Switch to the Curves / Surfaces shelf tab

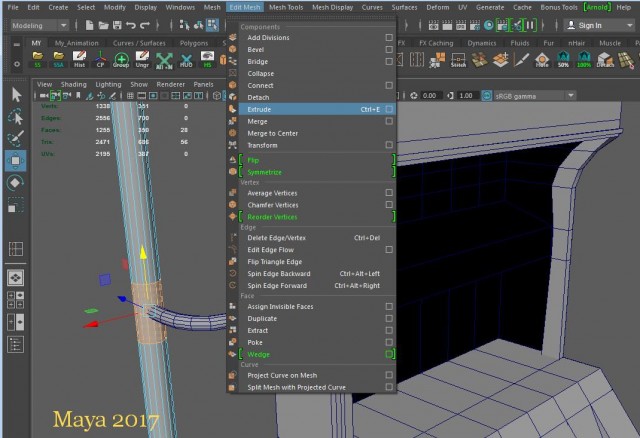pos(139,43)
